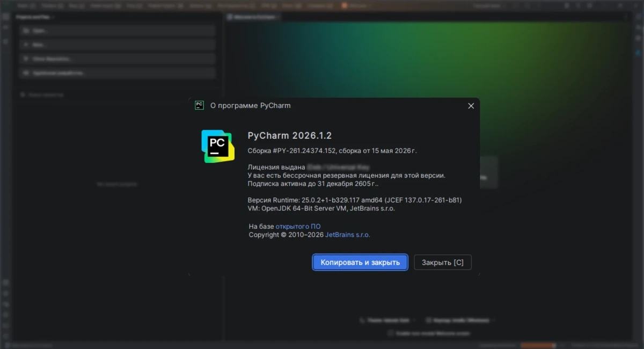Open the 'открытого ПО' link
The height and width of the screenshot is (349, 644).
pos(298,227)
